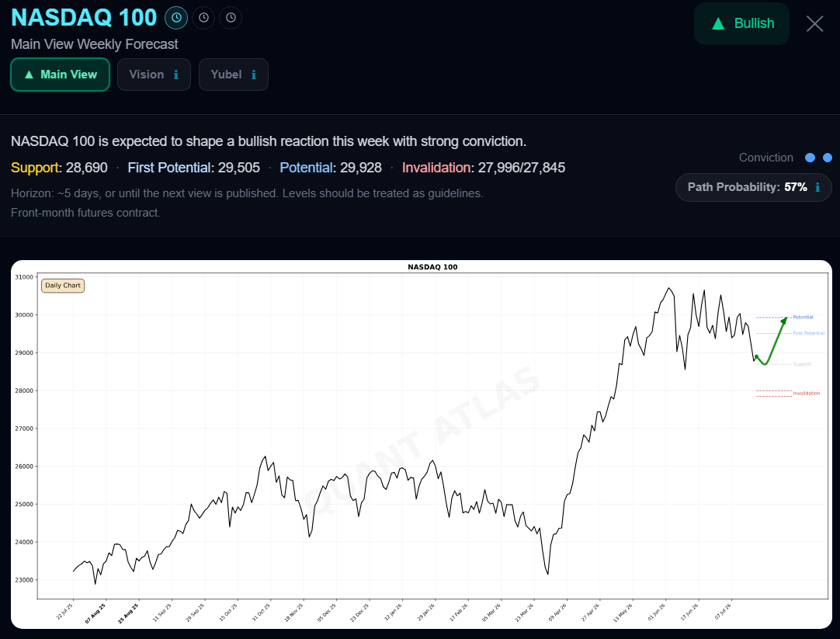
Task: Click the second blue conviction dot
Action: tap(827, 158)
